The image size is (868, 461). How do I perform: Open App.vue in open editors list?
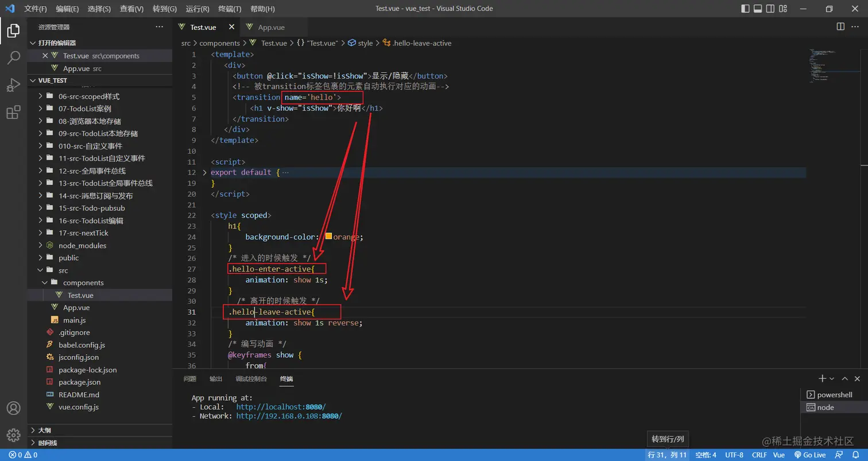click(x=100, y=68)
